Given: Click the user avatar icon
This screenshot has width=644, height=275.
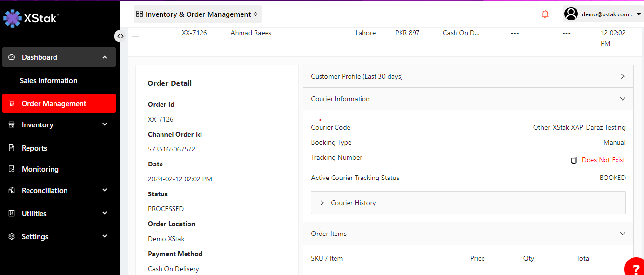Looking at the screenshot, I should [571, 14].
